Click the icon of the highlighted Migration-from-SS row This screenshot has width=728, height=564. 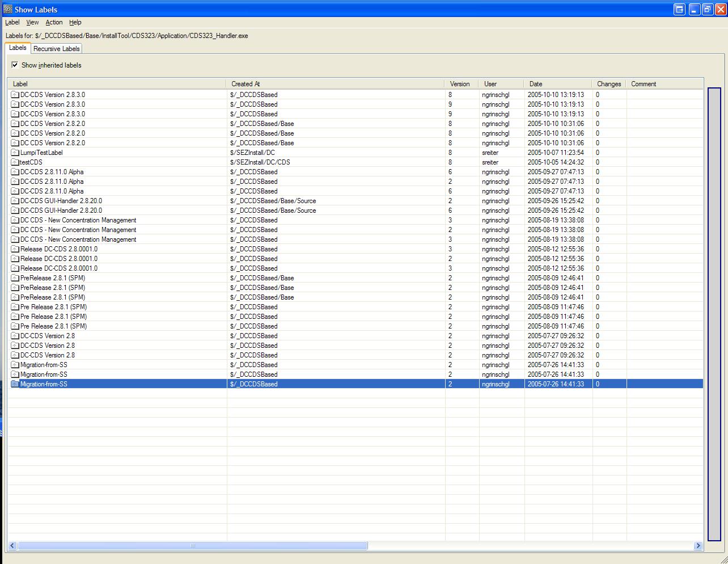(15, 384)
